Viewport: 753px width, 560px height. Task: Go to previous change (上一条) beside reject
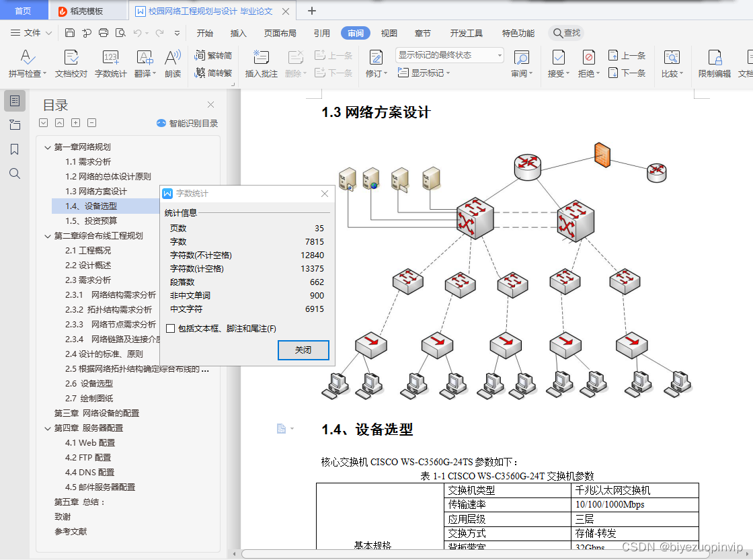627,55
